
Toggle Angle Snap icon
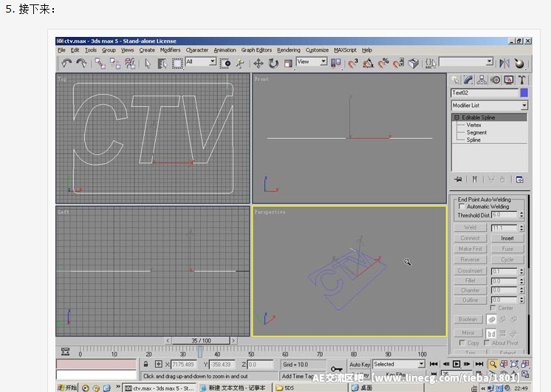368,63
